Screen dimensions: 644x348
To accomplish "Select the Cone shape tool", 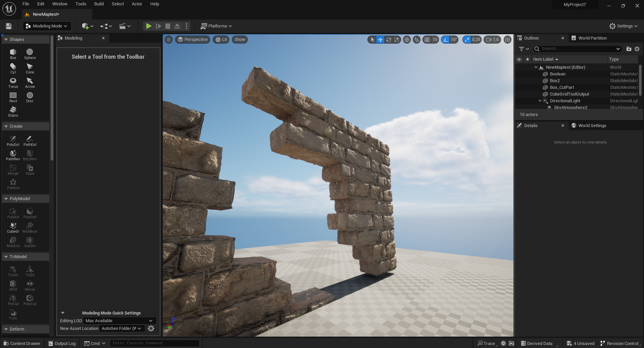I will pos(30,68).
